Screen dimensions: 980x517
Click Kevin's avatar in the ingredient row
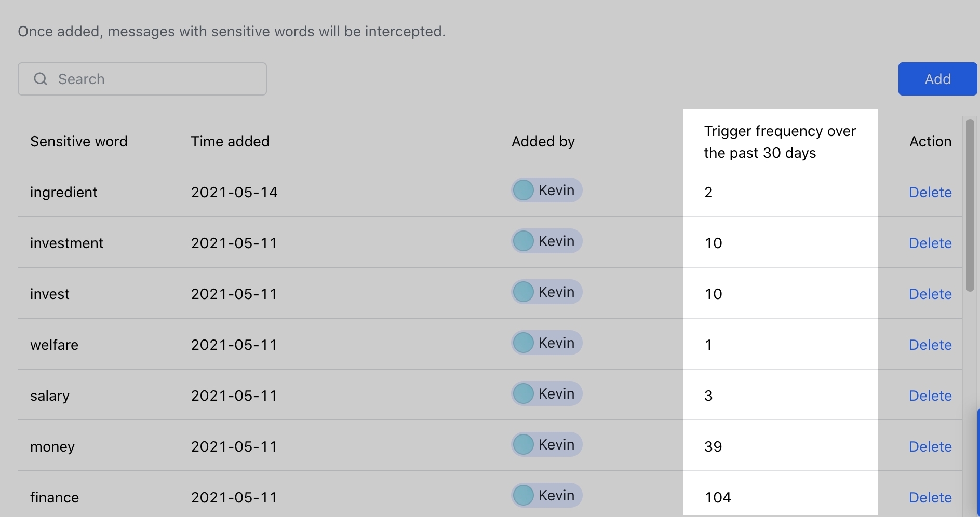(x=523, y=191)
